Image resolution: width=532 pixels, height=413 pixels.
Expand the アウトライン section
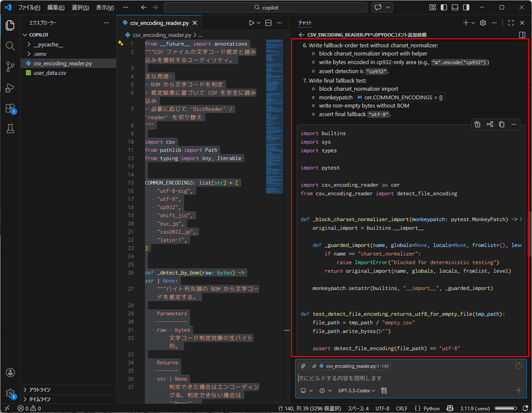[40, 390]
